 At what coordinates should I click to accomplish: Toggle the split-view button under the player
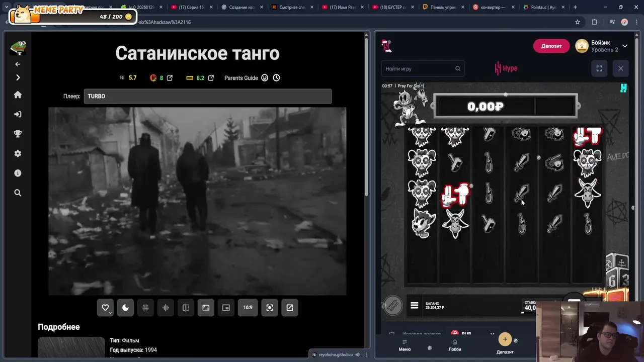(186, 308)
